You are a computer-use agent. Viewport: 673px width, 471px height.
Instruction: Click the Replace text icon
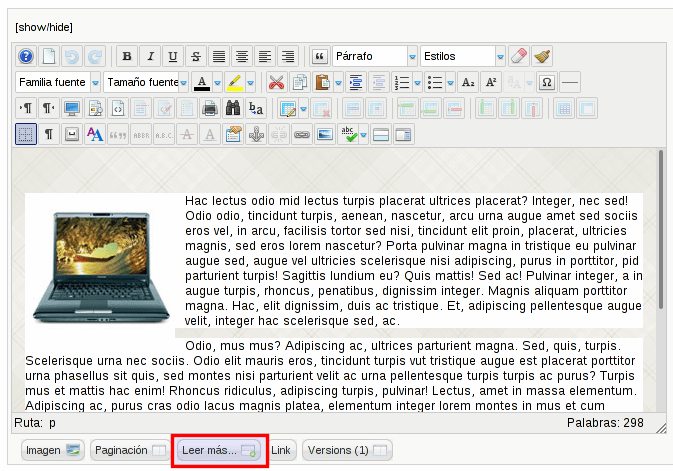pyautogui.click(x=256, y=109)
